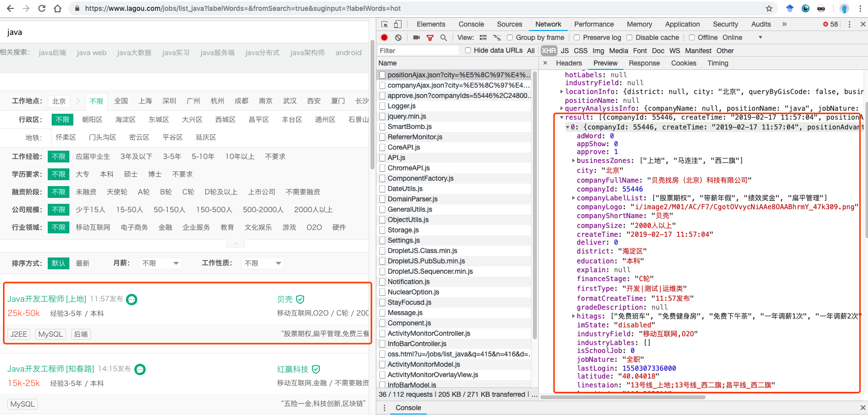This screenshot has height=415, width=868.
Task: Check the Hide data URLs option
Action: (468, 50)
